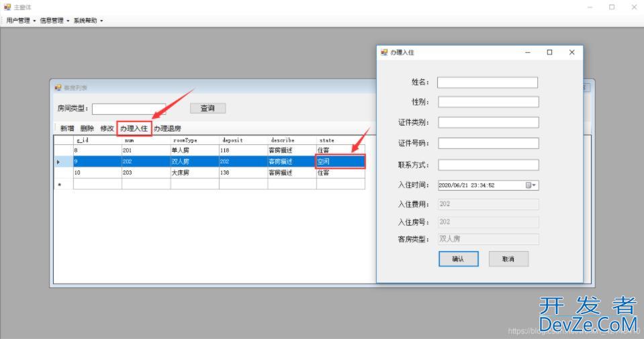Image resolution: width=644 pixels, height=339 pixels.
Task: Click the state column header
Action: (x=340, y=140)
